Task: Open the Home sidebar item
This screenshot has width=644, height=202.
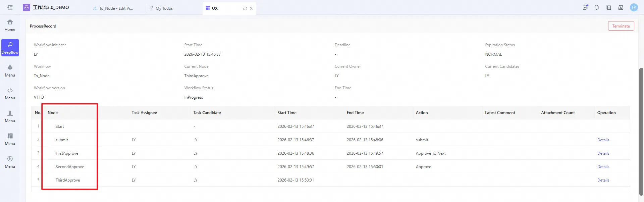Action: [x=10, y=25]
